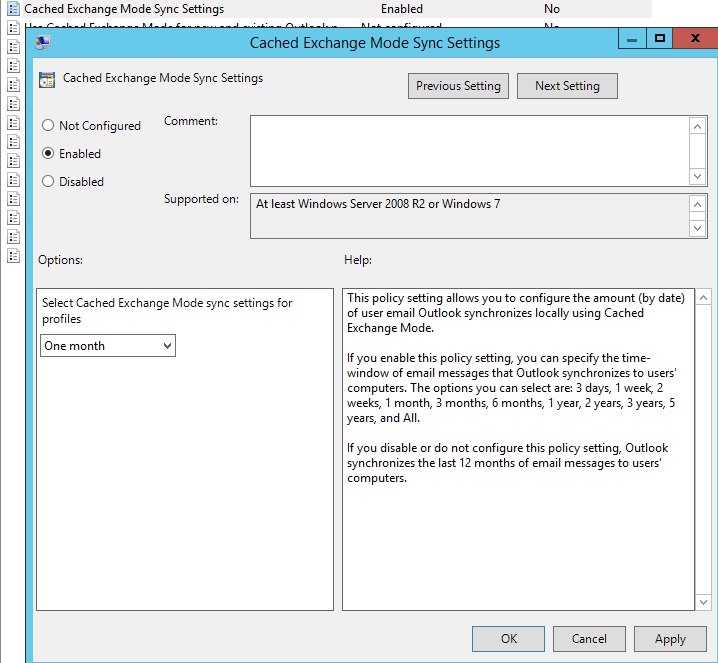Open the One month sync settings dropdown
The image size is (718, 663).
[x=108, y=346]
